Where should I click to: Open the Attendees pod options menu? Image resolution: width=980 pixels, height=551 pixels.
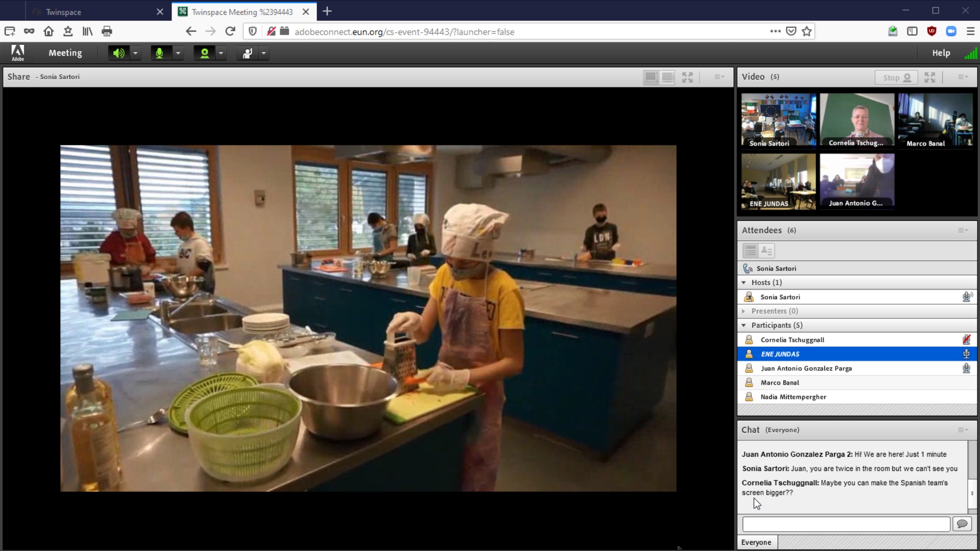(963, 231)
